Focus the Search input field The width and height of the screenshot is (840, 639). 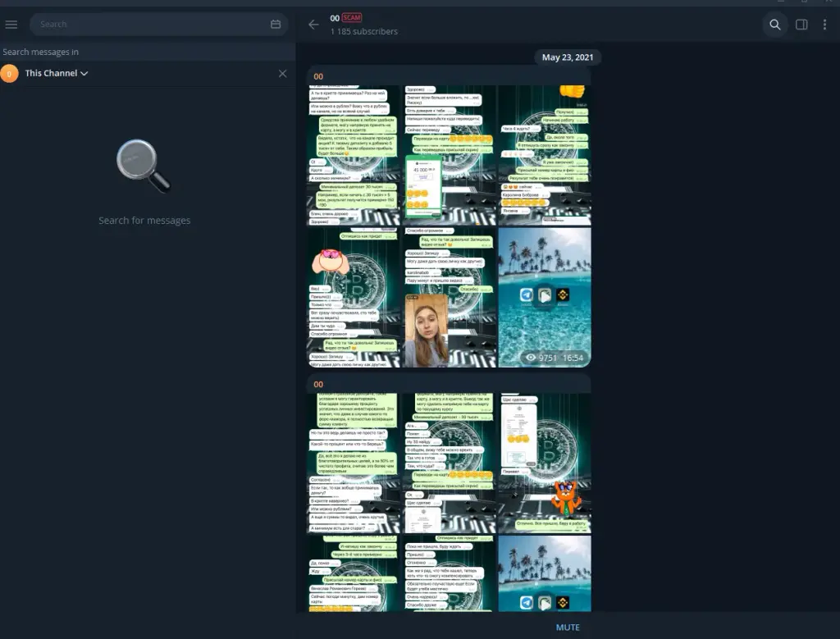pos(158,24)
